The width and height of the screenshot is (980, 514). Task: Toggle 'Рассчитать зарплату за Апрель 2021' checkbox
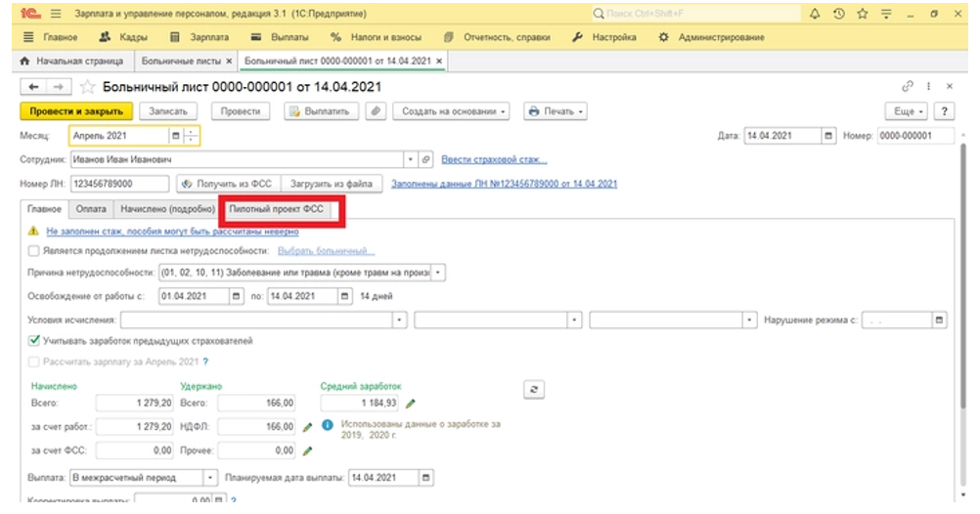pos(34,362)
